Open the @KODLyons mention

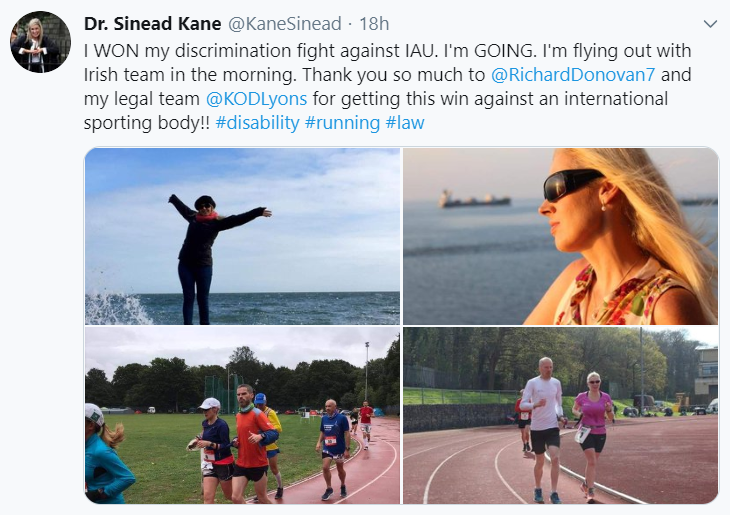click(256, 99)
